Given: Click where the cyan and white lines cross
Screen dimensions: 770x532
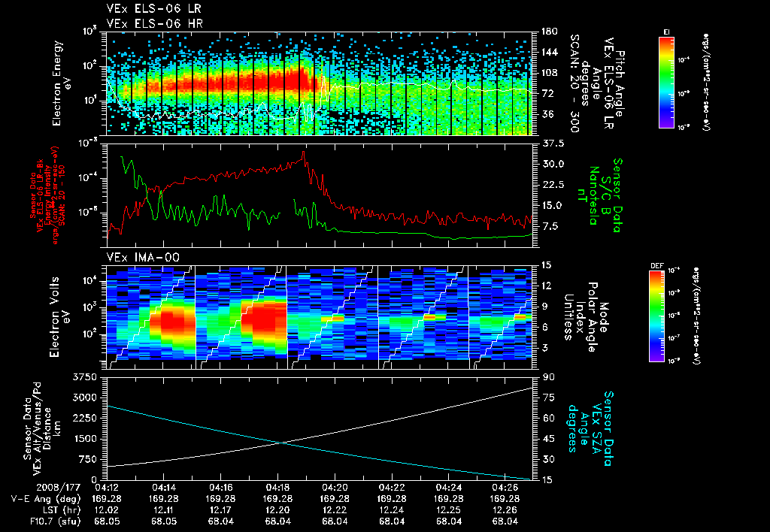Looking at the screenshot, I should 280,443.
